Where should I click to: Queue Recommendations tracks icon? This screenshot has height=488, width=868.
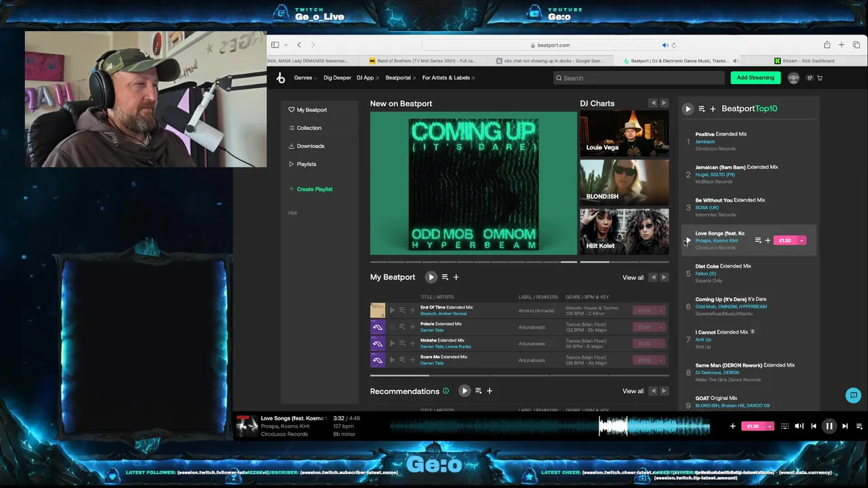[478, 391]
